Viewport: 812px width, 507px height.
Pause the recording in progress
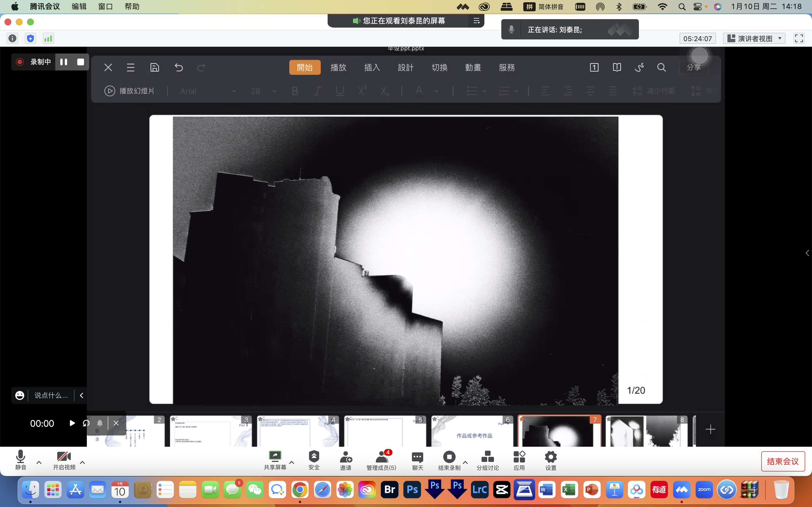64,62
